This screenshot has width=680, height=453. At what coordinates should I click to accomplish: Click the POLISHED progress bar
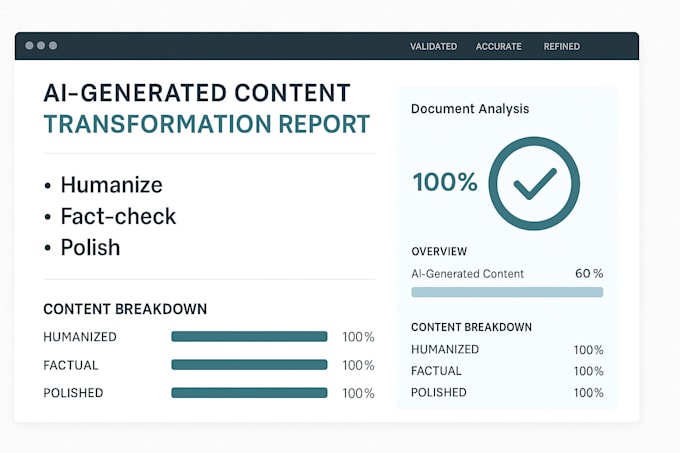249,393
